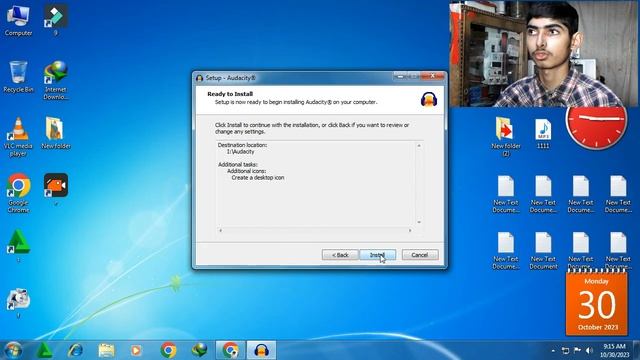The width and height of the screenshot is (640, 360).
Task: Click the Audacity headphone icon in setup title bar
Action: point(199,78)
